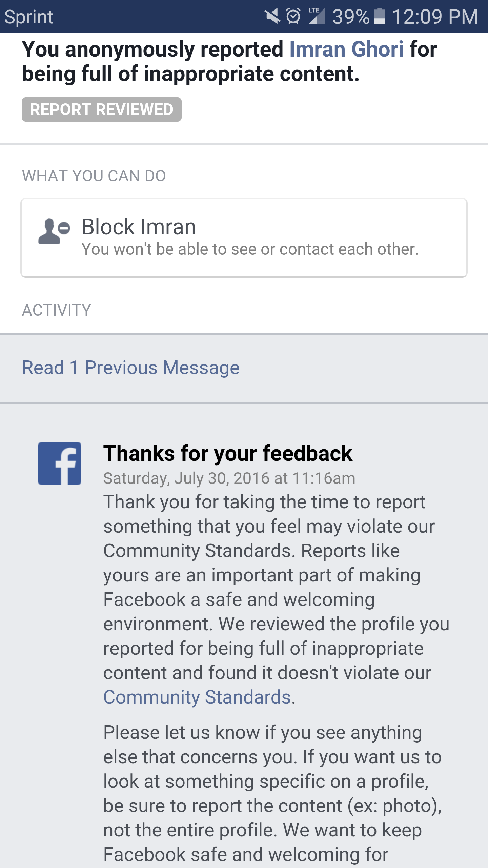Viewport: 488px width, 868px height.
Task: Tap the 39% battery percentage text
Action: [350, 16]
